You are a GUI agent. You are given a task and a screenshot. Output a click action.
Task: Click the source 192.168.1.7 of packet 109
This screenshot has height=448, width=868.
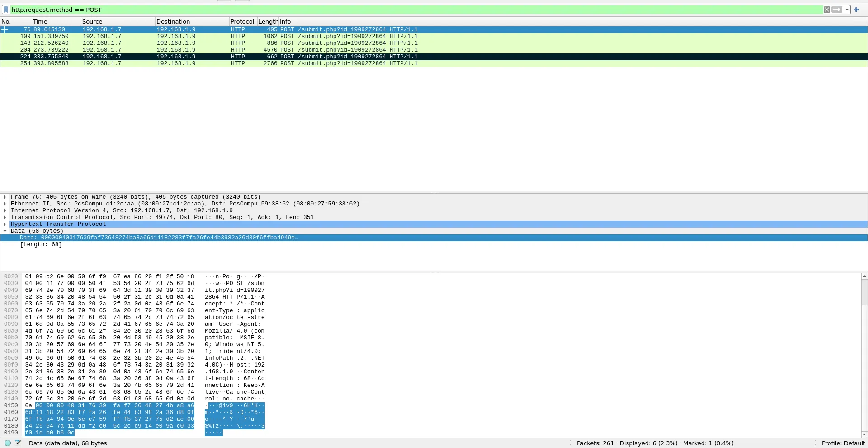102,36
